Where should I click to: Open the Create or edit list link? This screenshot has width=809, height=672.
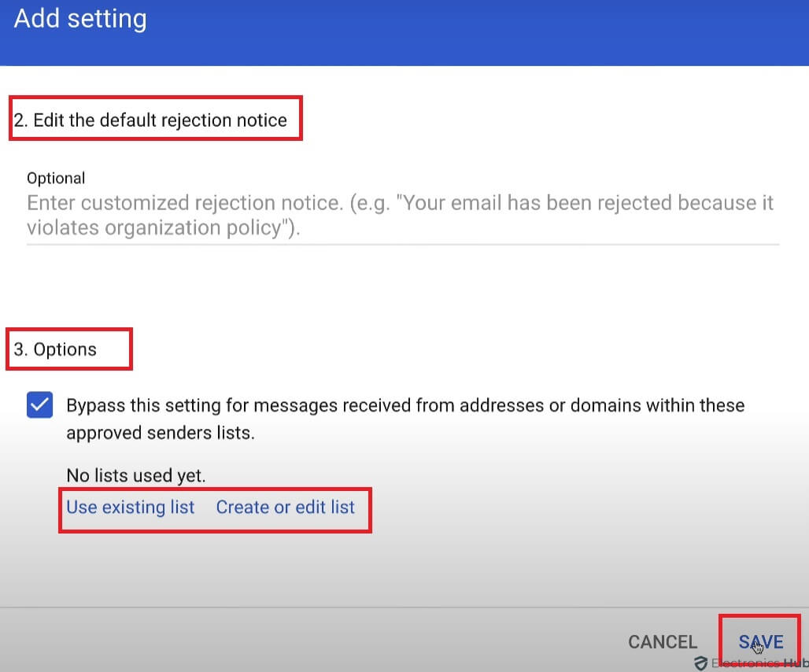pyautogui.click(x=285, y=508)
